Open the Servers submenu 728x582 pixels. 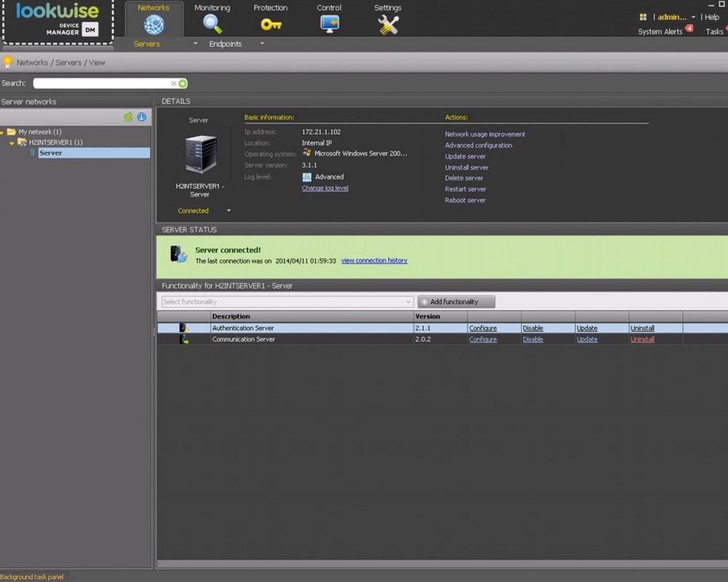195,44
